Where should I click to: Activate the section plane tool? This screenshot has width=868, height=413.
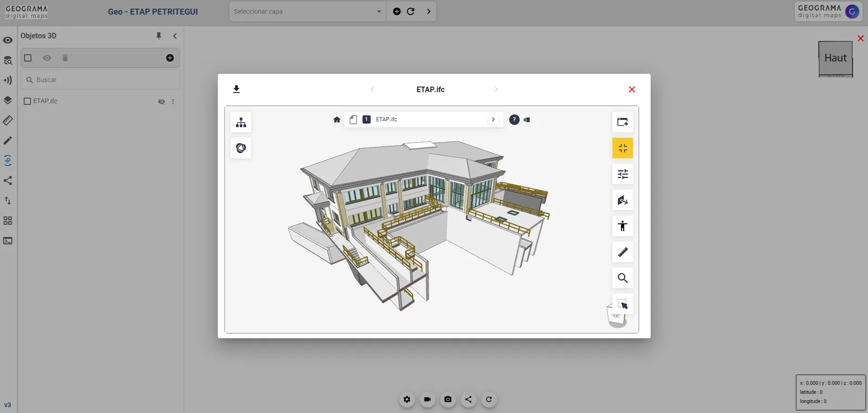coord(623,200)
